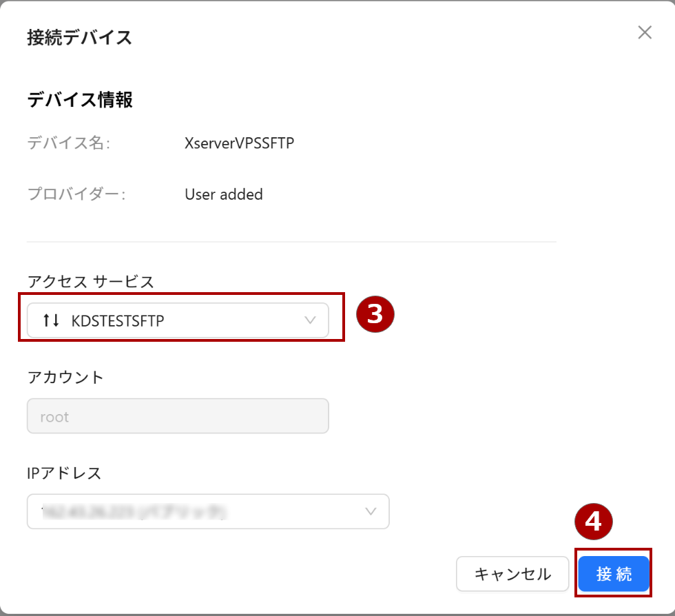Click the red number 3 badge
Screen dimensions: 675x616
(x=375, y=314)
